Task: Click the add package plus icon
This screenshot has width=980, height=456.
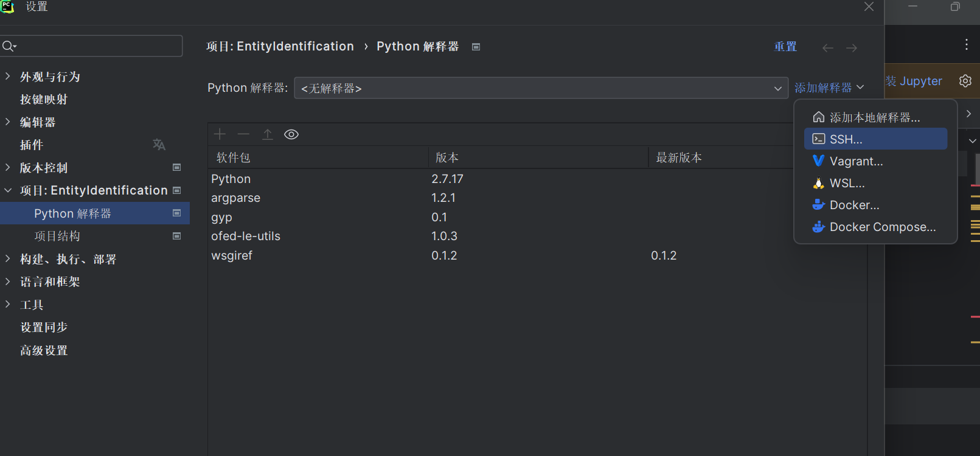Action: point(220,134)
